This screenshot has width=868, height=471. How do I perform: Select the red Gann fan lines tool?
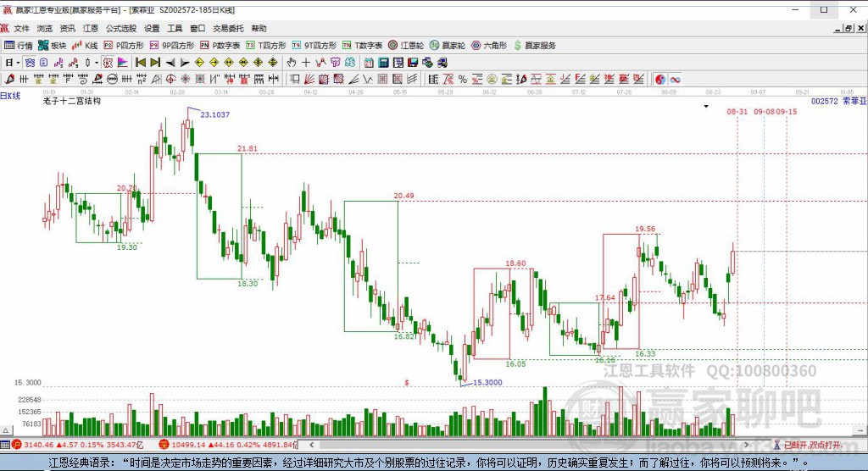(x=309, y=79)
